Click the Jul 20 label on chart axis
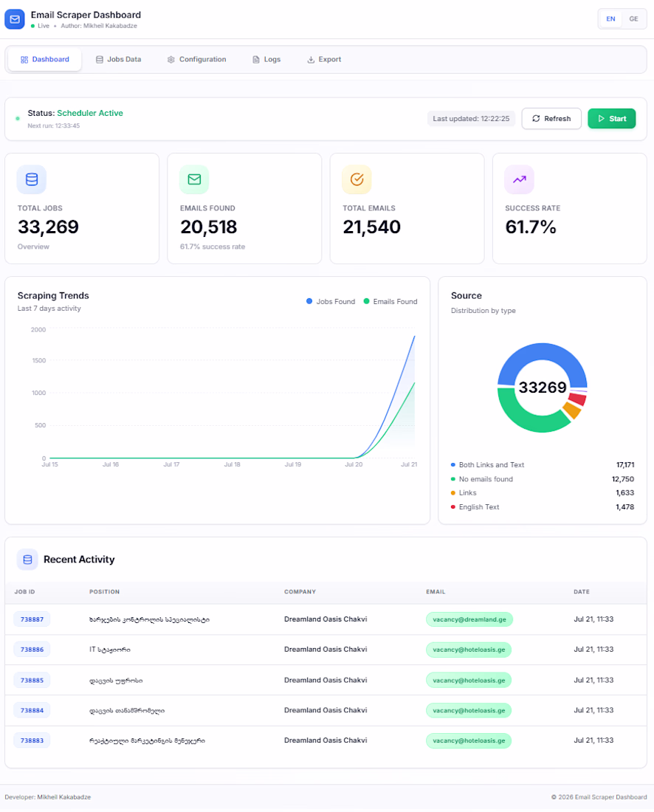The width and height of the screenshot is (654, 812). coord(354,464)
